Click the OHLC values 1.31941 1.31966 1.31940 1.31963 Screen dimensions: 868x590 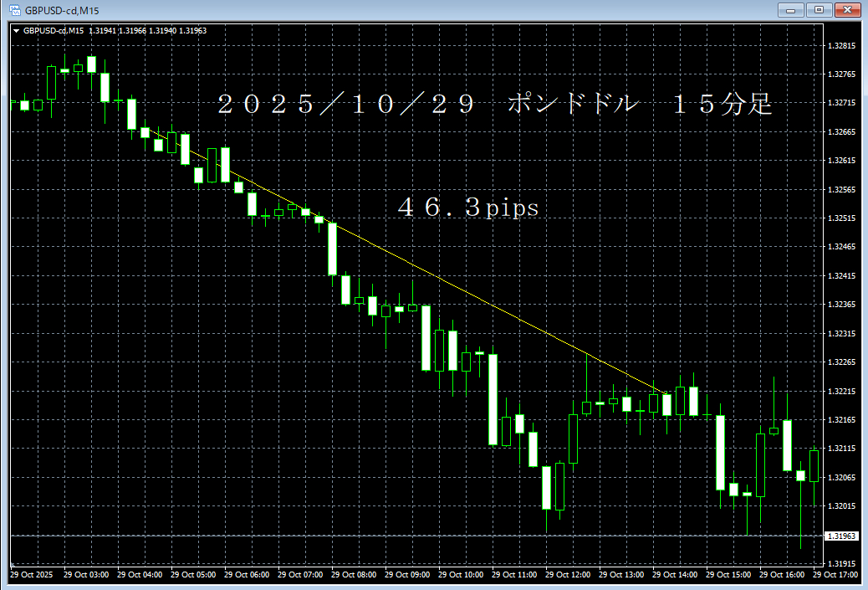pos(148,31)
